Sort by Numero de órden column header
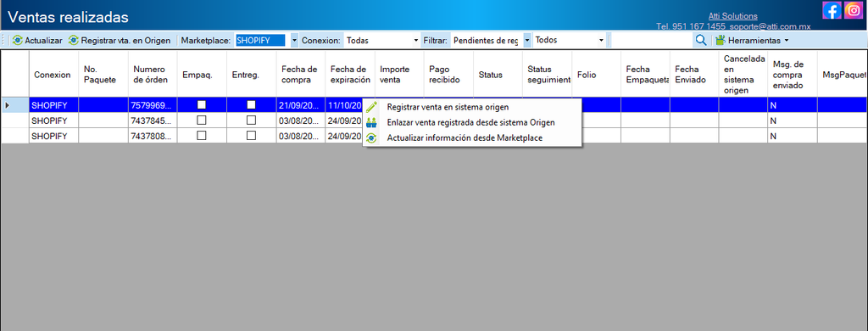 coord(153,75)
